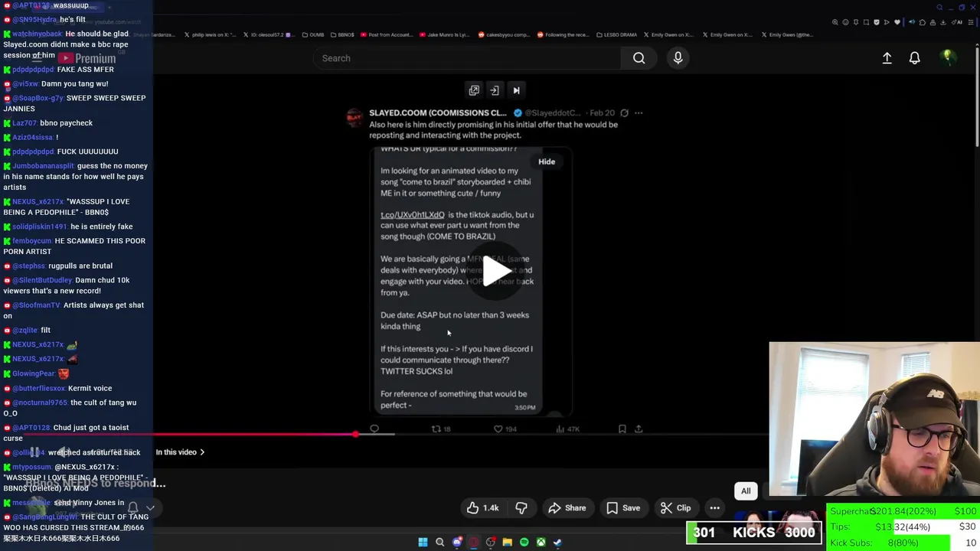980x551 pixels.
Task: Open the t.co/UXv0h1LXdQ link in tweet
Action: (x=413, y=215)
